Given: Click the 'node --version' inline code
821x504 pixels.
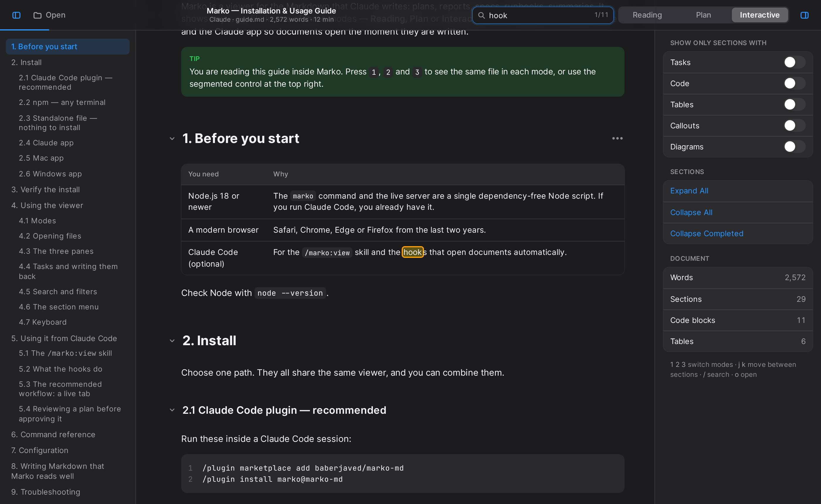Looking at the screenshot, I should click(x=290, y=293).
